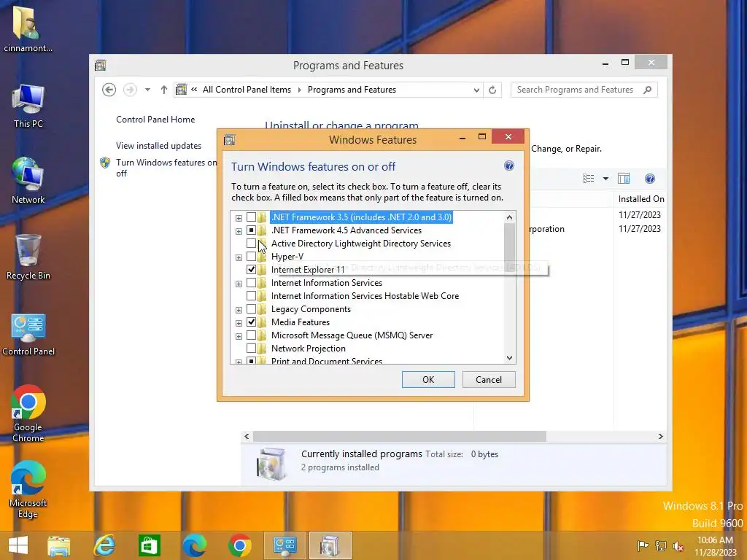
Task: Click All Control Panel Items breadcrumb
Action: click(247, 90)
